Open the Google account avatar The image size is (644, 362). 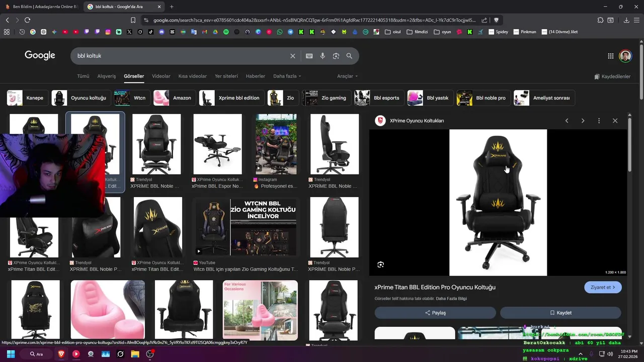pyautogui.click(x=625, y=56)
